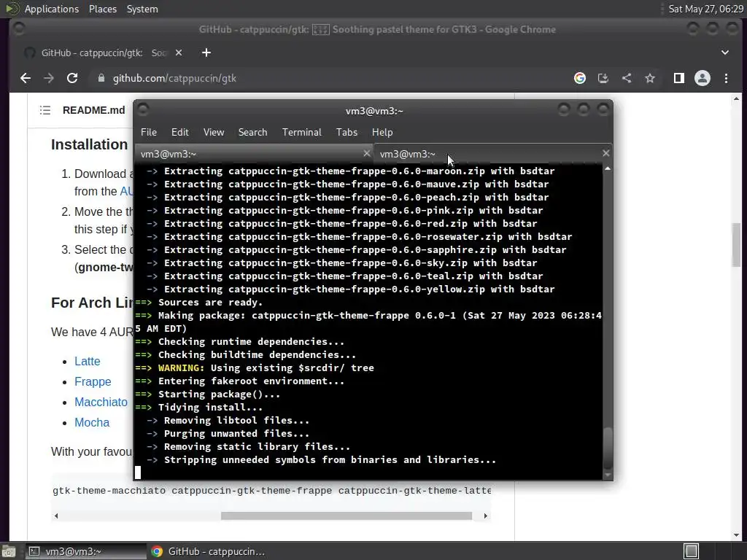Open the Macchiato AUR package link
Screen dimensions: 747x560
point(101,402)
